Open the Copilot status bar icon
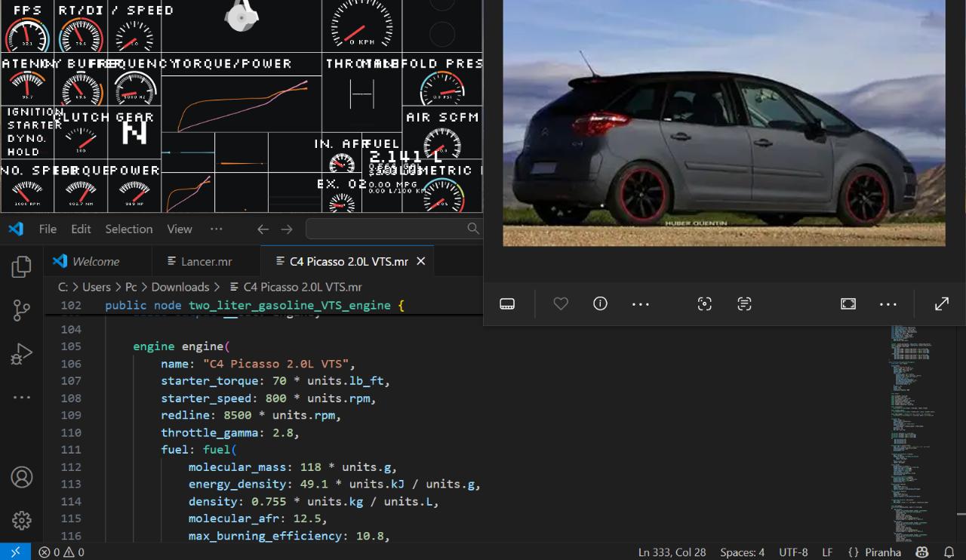Viewport: 966px width, 560px height. click(921, 552)
